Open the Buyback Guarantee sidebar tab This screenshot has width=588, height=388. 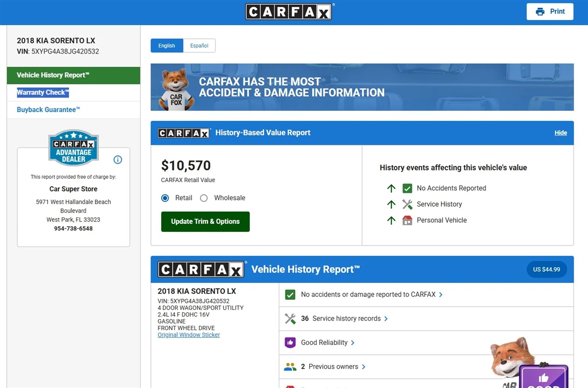click(x=48, y=110)
